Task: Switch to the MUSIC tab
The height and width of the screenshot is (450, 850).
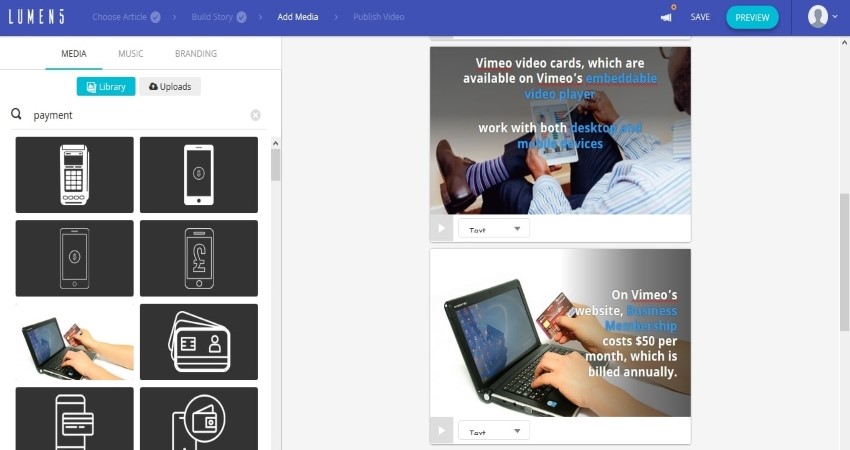Action: tap(131, 53)
